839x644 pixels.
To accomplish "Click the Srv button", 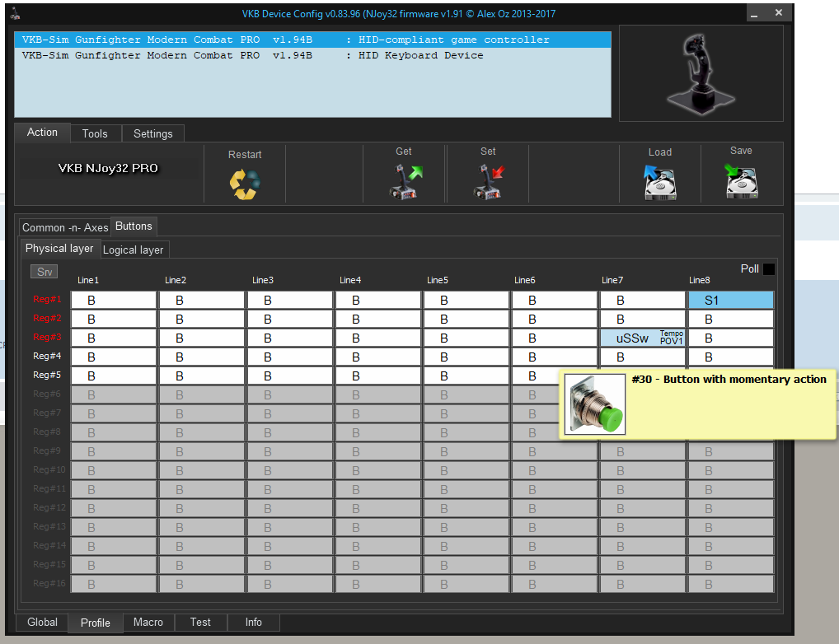I will click(45, 272).
